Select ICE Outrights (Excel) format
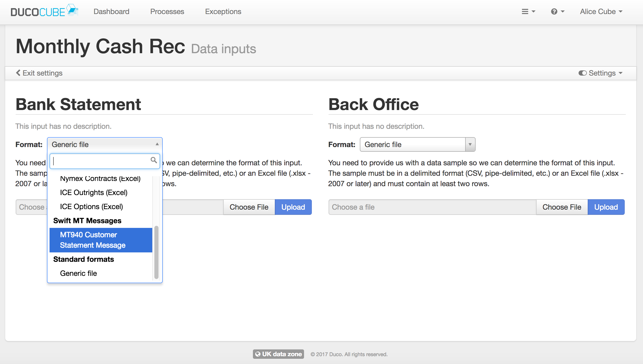 (94, 192)
